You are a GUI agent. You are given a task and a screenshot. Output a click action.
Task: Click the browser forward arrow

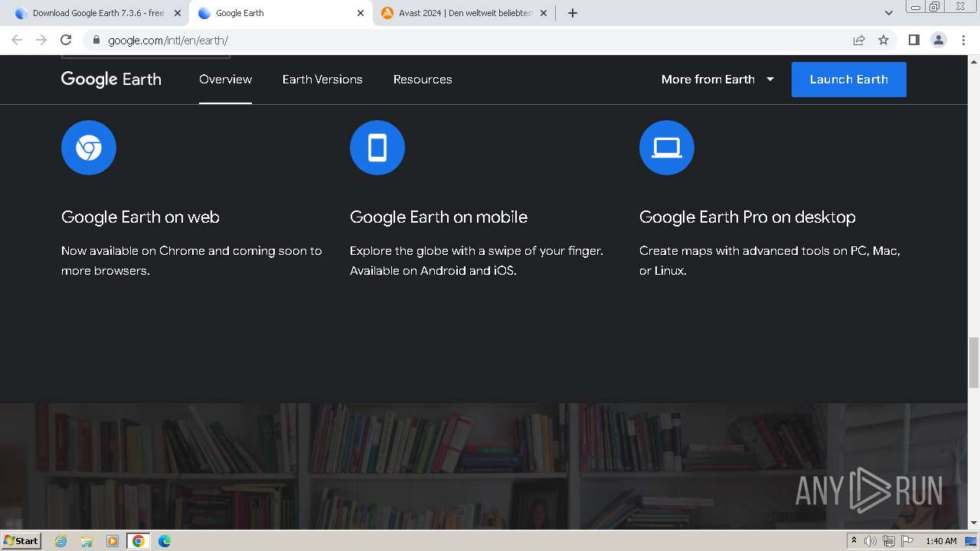(x=41, y=40)
